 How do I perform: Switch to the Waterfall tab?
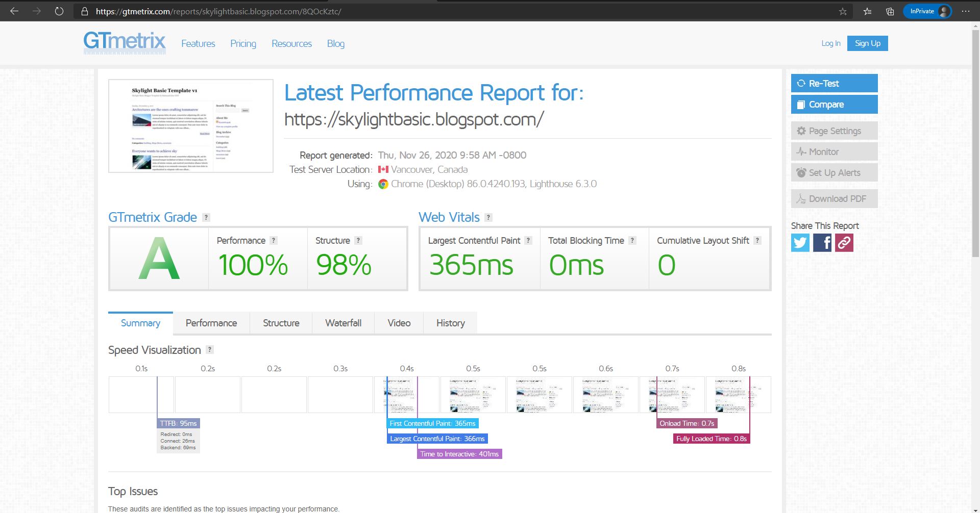click(x=344, y=323)
